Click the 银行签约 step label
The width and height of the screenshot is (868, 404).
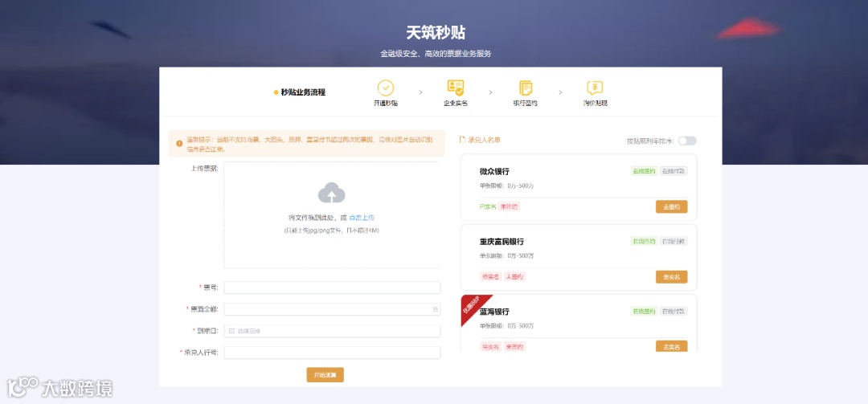[x=526, y=104]
